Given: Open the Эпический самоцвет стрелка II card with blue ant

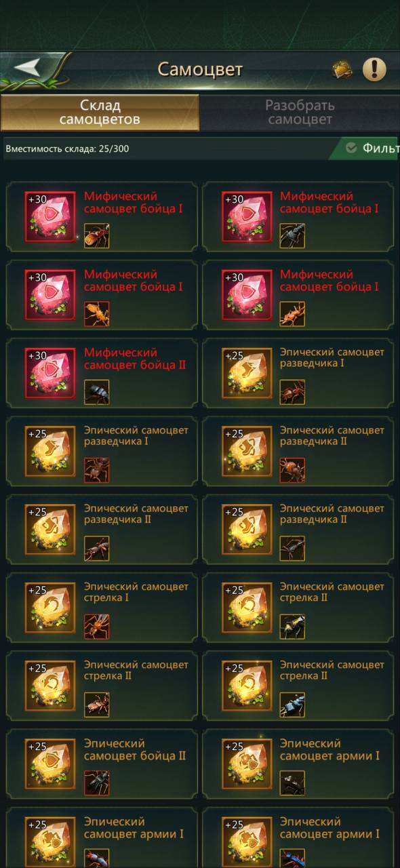Looking at the screenshot, I should coord(298,686).
